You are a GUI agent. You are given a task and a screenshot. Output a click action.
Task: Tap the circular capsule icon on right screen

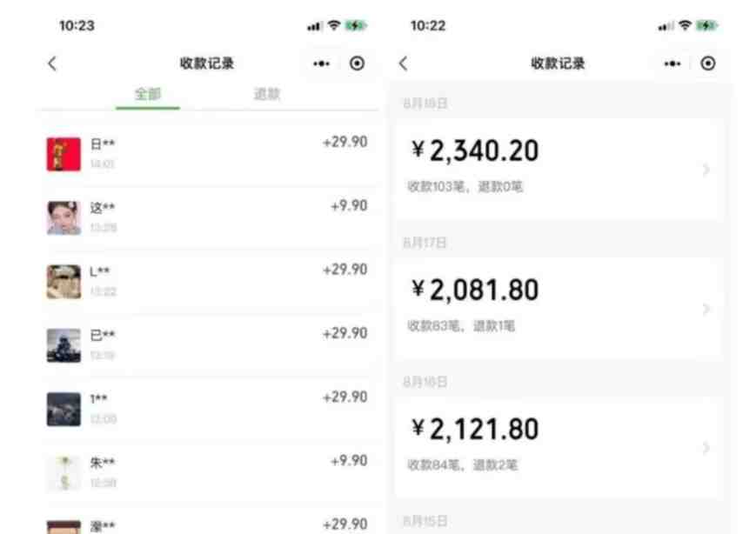click(708, 63)
